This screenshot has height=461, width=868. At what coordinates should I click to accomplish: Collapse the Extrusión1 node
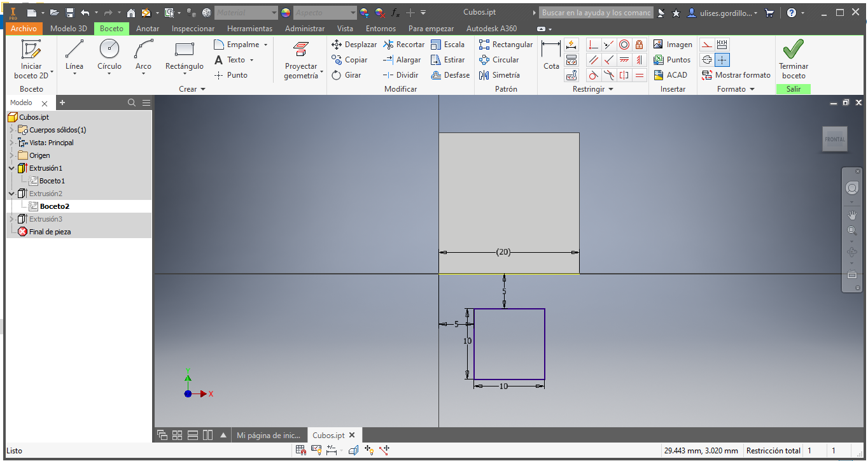(11, 168)
